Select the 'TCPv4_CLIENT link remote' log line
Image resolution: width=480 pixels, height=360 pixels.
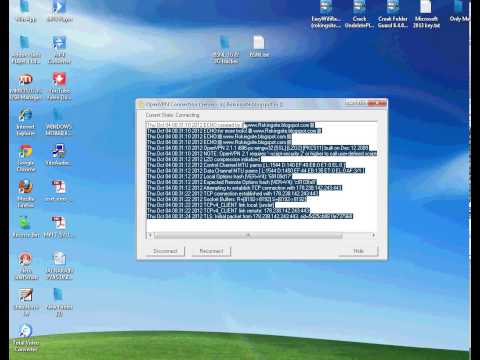pyautogui.click(x=228, y=210)
